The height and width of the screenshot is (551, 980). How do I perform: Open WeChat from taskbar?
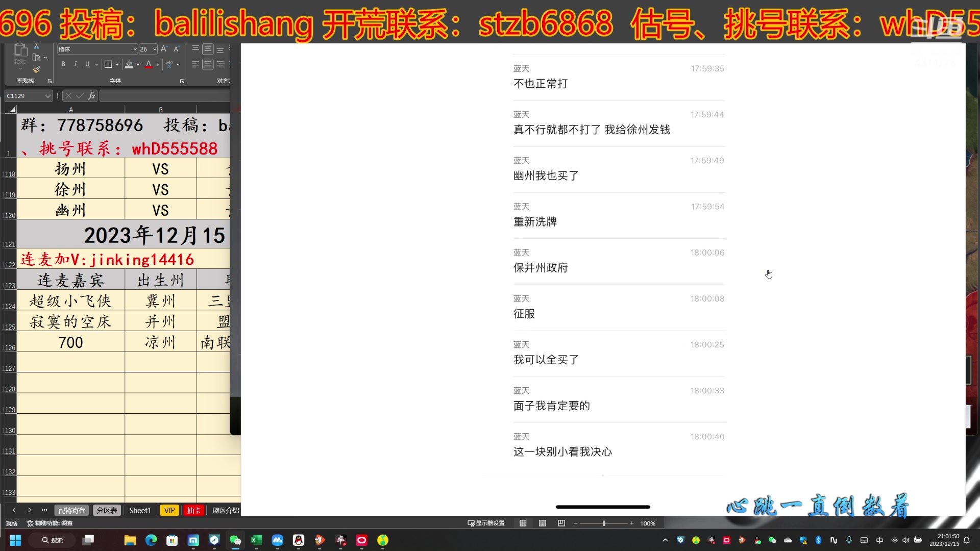click(x=235, y=540)
